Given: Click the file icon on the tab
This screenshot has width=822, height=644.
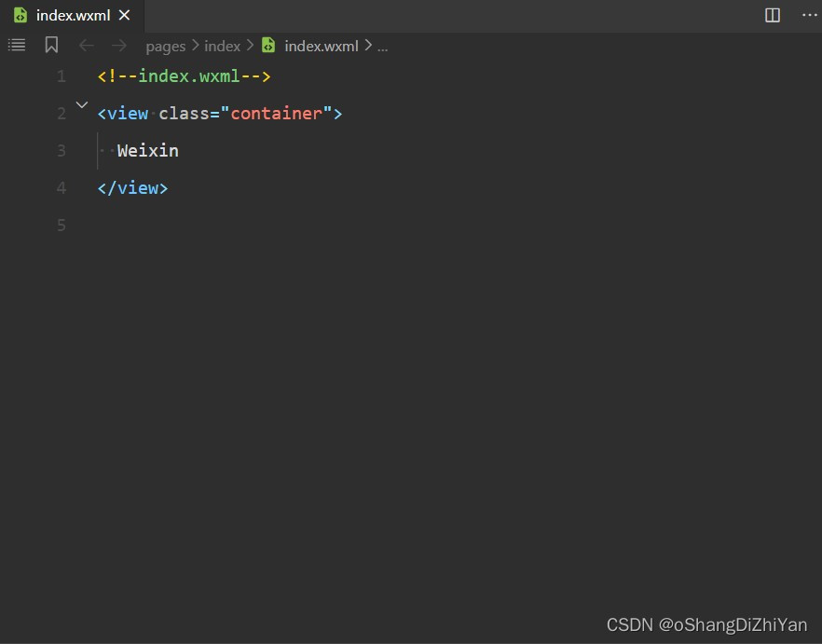Looking at the screenshot, I should pyautogui.click(x=21, y=15).
